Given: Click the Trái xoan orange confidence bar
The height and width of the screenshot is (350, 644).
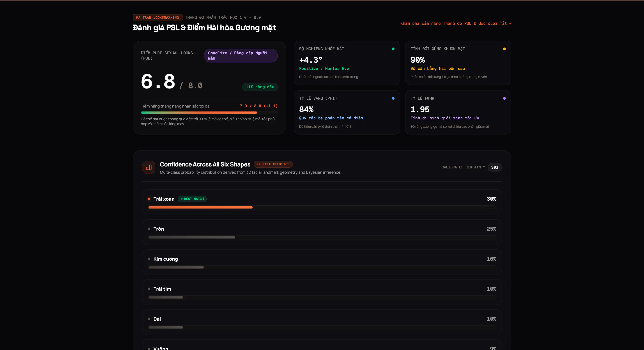Looking at the screenshot, I should click(x=200, y=207).
